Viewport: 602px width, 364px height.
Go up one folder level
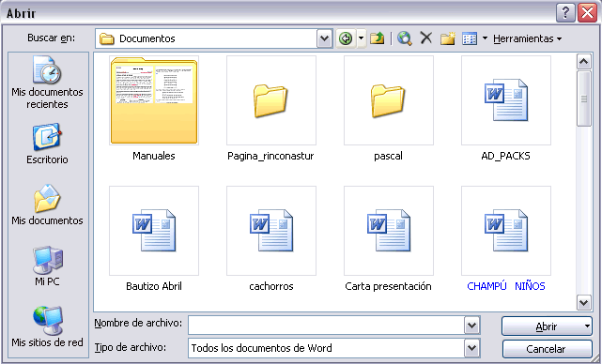[x=378, y=38]
